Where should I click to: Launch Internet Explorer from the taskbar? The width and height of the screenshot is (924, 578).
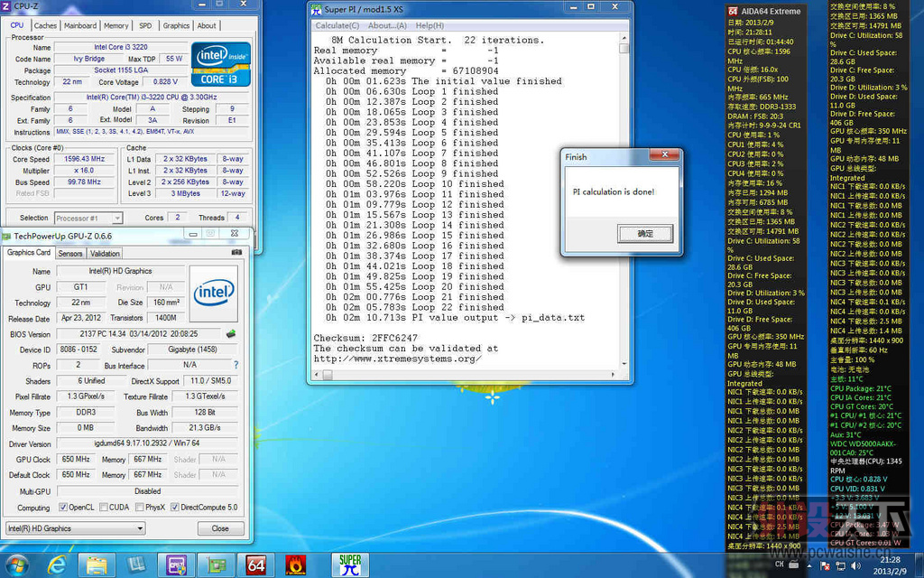56,565
